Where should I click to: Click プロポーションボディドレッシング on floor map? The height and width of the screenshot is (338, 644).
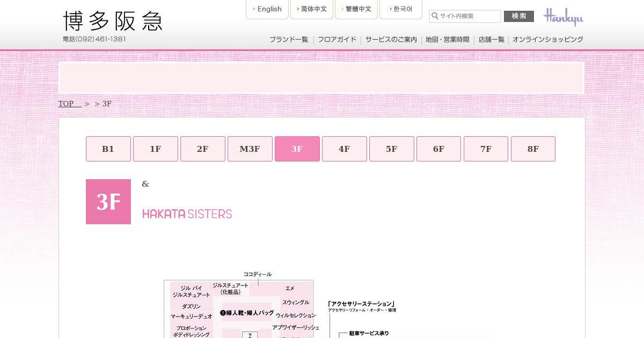[191, 331]
